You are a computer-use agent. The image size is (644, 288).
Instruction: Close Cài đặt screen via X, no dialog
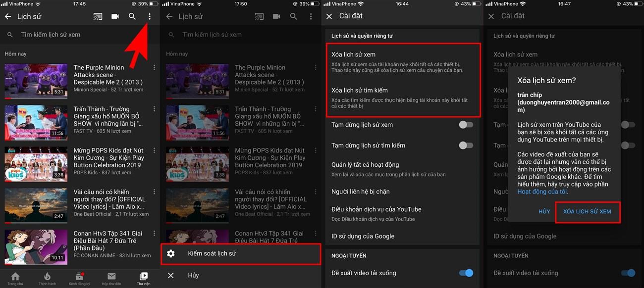tap(329, 16)
